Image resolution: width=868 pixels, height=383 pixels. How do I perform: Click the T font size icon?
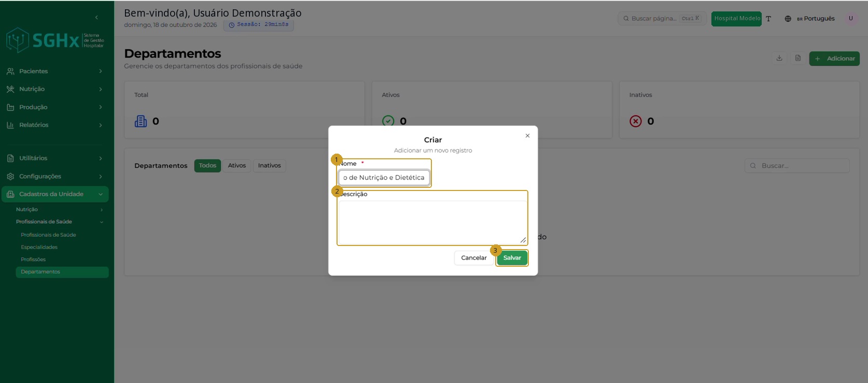point(768,19)
